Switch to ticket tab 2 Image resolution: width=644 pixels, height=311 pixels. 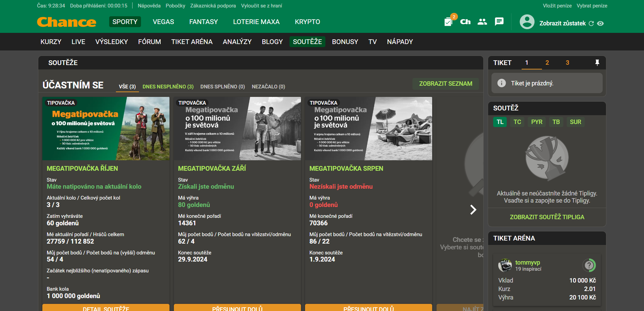(x=547, y=63)
